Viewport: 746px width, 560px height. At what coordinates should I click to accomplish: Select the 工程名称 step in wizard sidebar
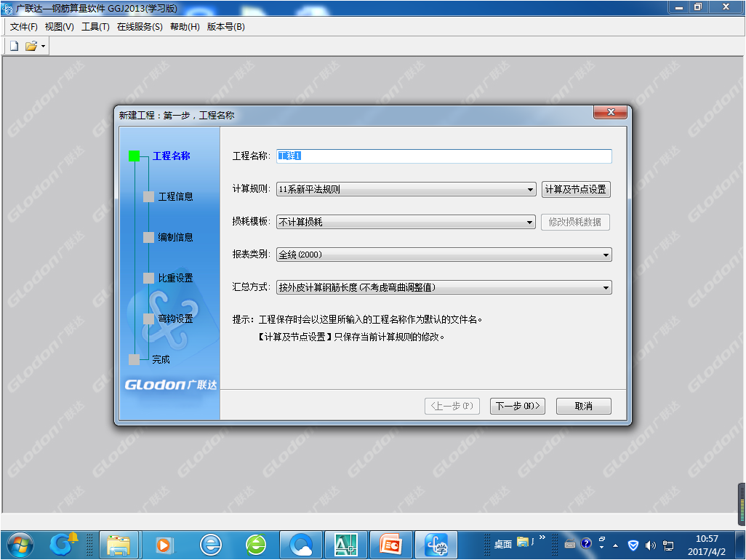coord(172,156)
